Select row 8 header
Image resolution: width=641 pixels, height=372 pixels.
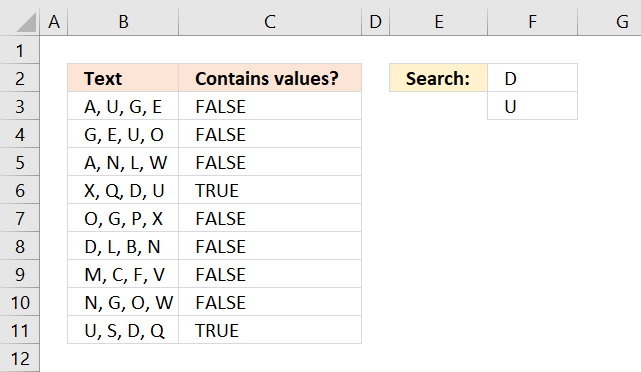pyautogui.click(x=20, y=246)
